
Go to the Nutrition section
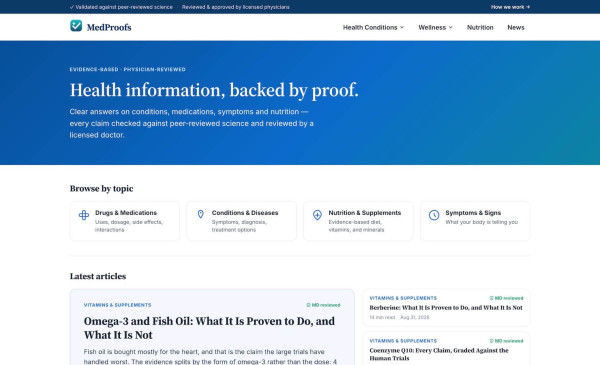[480, 28]
